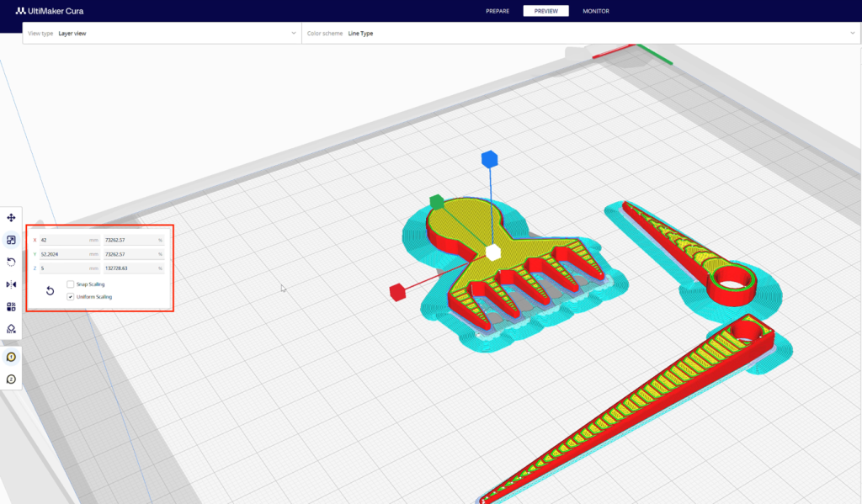Select the Rotate tool
862x504 pixels.
(11, 263)
